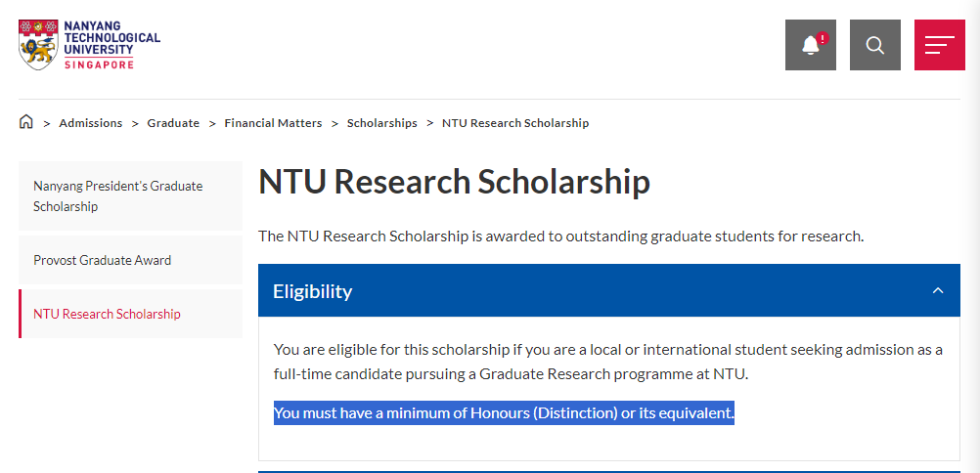The image size is (980, 473).
Task: Open the notification bell icon
Action: [x=810, y=45]
